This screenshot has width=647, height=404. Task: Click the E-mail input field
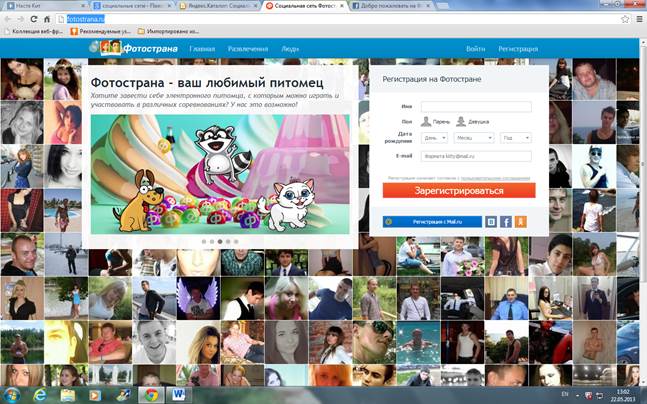tap(476, 156)
